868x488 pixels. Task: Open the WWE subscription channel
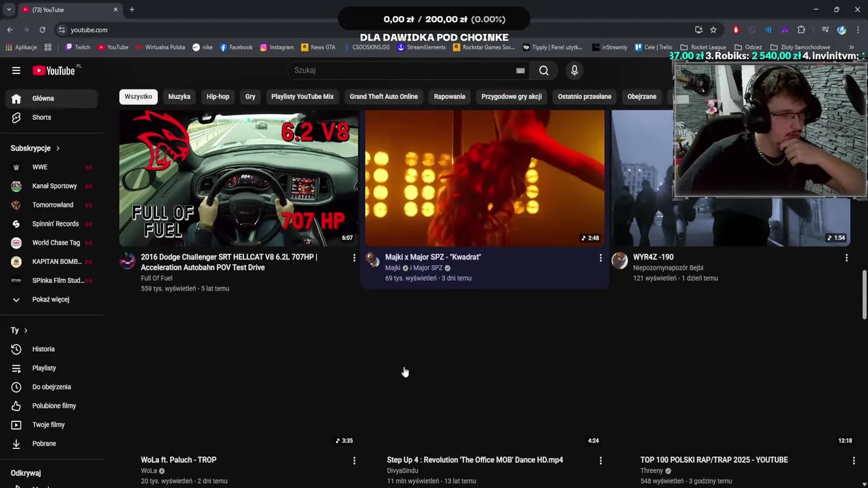pyautogui.click(x=52, y=167)
